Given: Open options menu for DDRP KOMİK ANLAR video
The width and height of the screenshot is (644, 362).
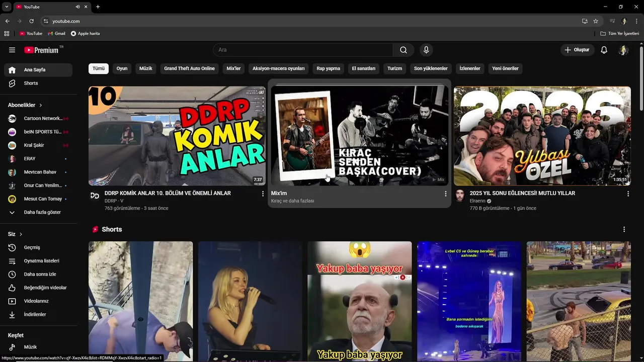Looking at the screenshot, I should [263, 194].
